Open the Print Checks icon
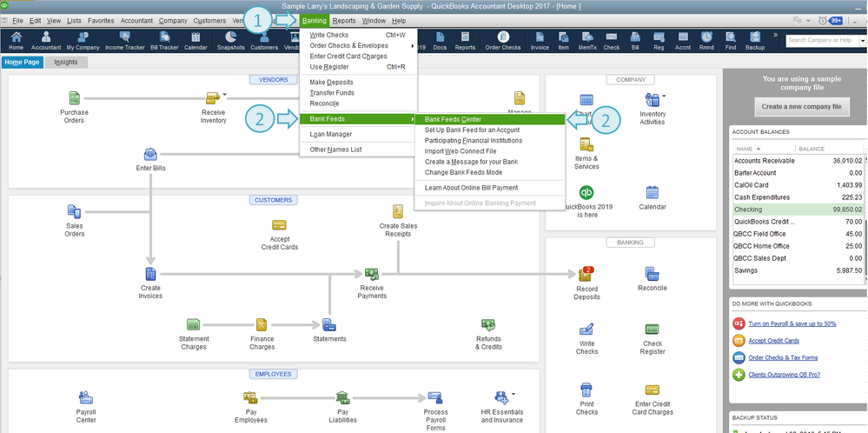Viewport: 868px width, 433px height. click(x=586, y=390)
